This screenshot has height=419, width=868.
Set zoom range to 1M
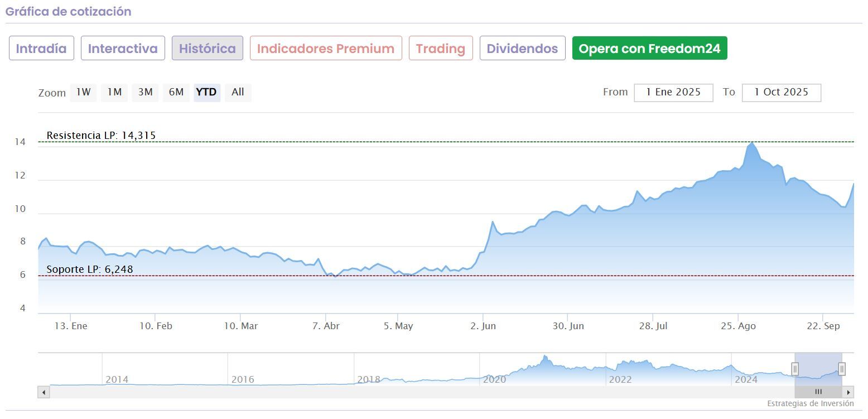click(x=114, y=92)
